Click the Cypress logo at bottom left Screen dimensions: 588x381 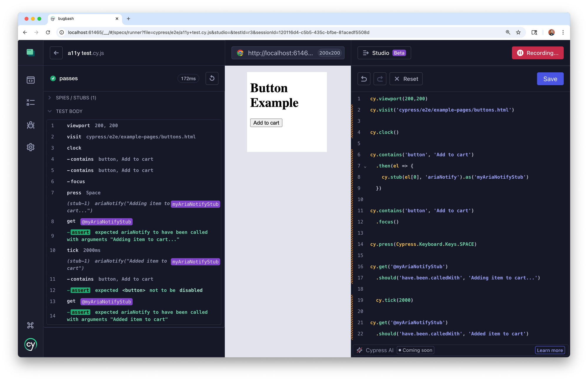pos(31,344)
